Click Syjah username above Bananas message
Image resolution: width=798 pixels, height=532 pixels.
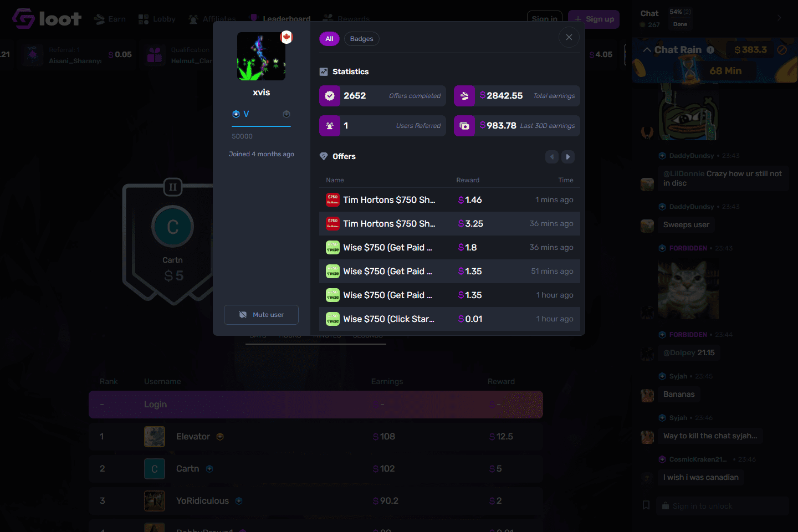[678, 376]
